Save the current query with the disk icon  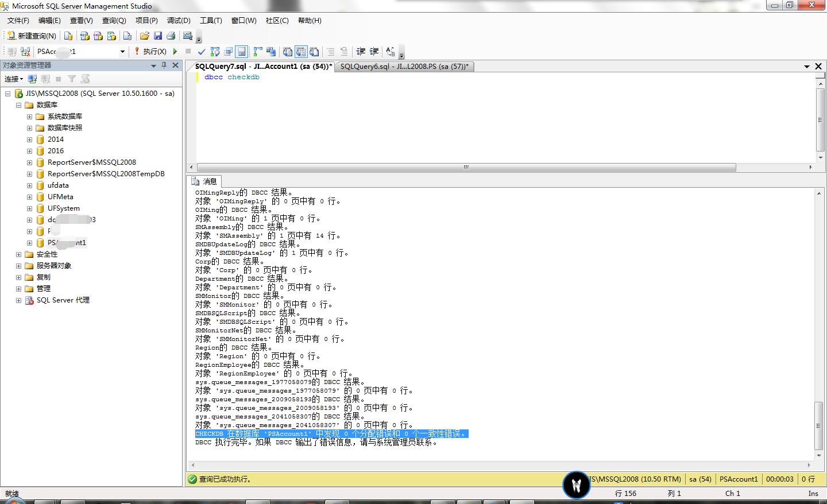click(x=158, y=36)
